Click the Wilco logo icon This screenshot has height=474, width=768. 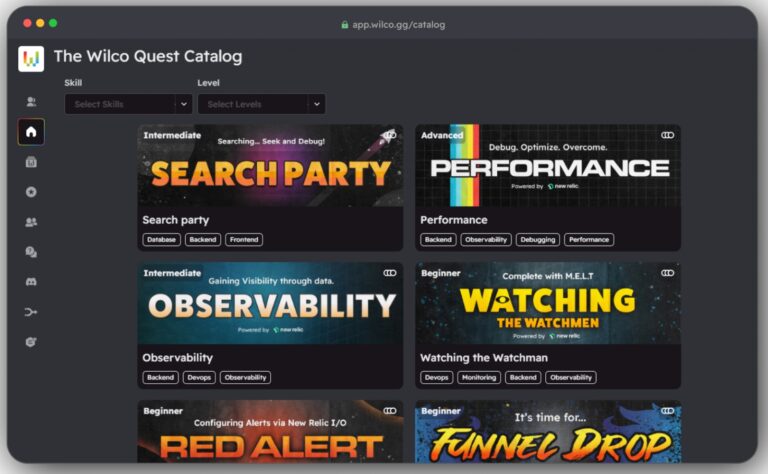click(x=31, y=59)
